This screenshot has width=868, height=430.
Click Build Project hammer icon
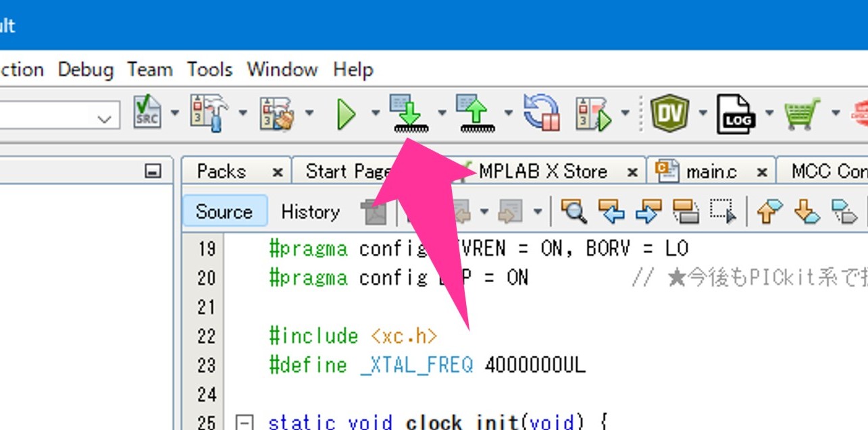click(x=209, y=113)
